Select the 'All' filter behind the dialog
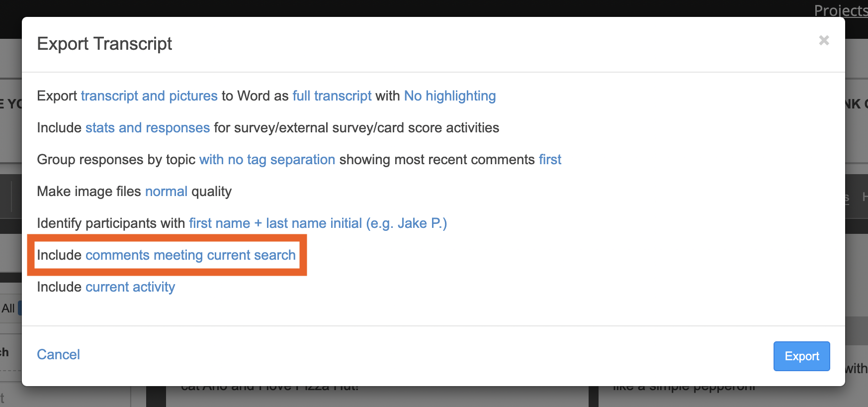The width and height of the screenshot is (868, 407). pyautogui.click(x=8, y=308)
